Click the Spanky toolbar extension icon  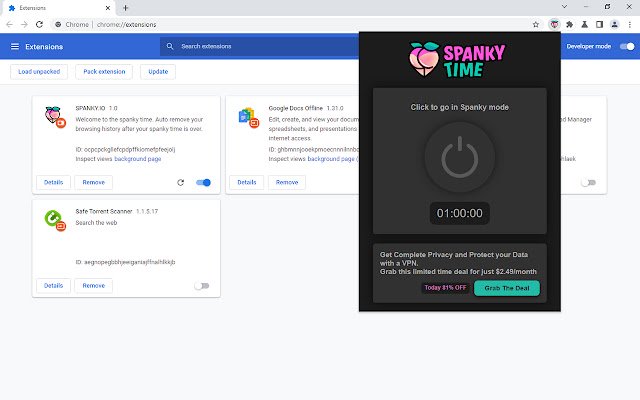coord(554,24)
